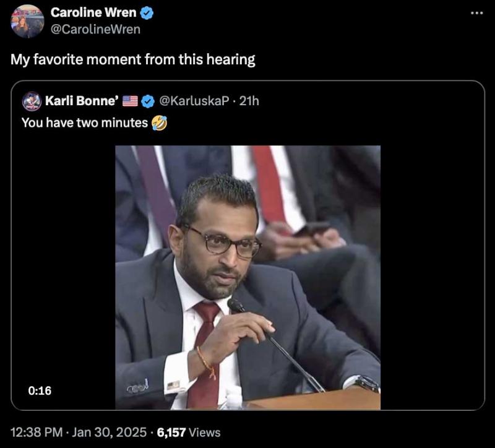Click the 12:38 PM timestamp
The image size is (495, 448).
(x=37, y=432)
